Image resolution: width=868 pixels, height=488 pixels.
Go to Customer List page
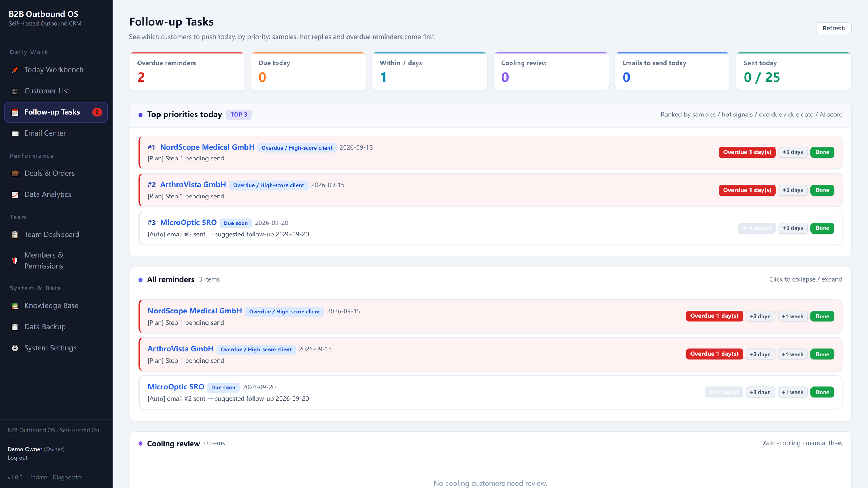[x=56, y=91]
